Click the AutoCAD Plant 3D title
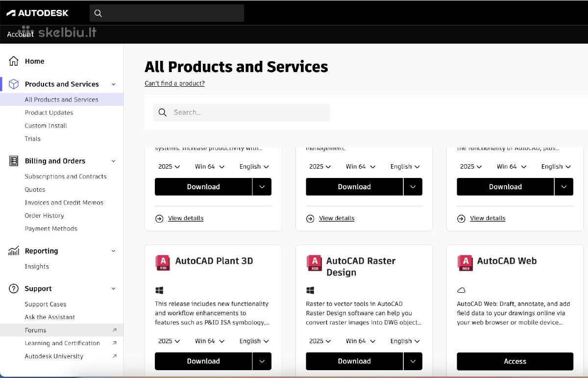Viewport: 588px width, 378px height. click(214, 261)
